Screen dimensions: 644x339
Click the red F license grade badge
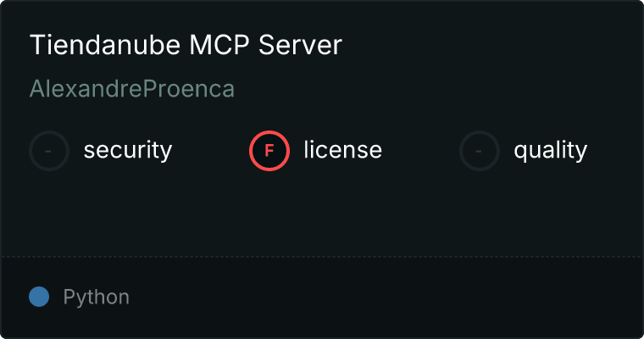(269, 151)
